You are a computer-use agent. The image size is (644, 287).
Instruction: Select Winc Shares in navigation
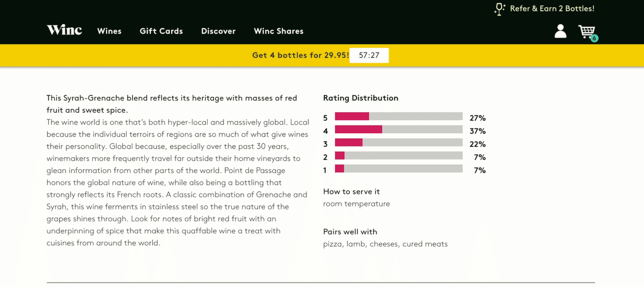click(279, 31)
